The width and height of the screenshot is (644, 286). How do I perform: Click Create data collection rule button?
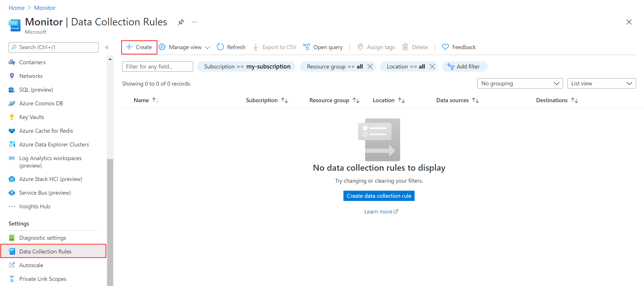point(379,196)
